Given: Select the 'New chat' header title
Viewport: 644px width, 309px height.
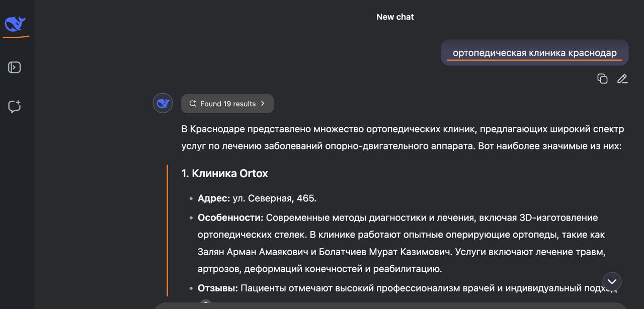Looking at the screenshot, I should click(395, 17).
